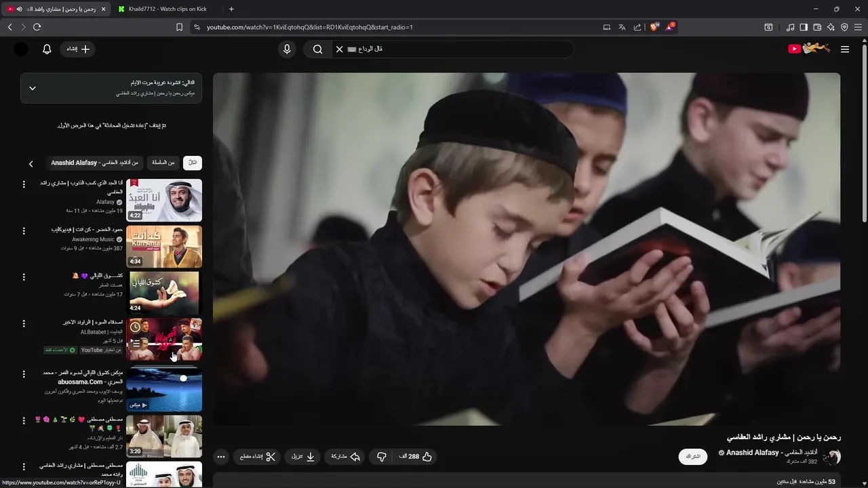Like the video (288K thumbs up)

point(415,457)
